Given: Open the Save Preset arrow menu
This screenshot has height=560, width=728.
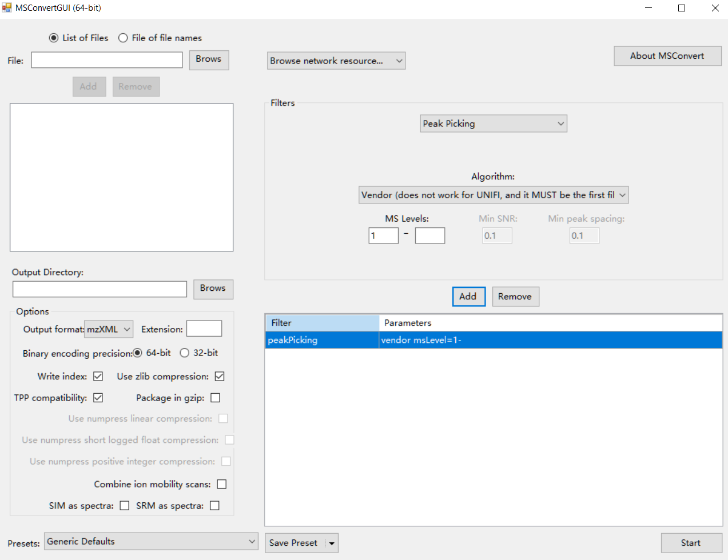Looking at the screenshot, I should [x=332, y=543].
